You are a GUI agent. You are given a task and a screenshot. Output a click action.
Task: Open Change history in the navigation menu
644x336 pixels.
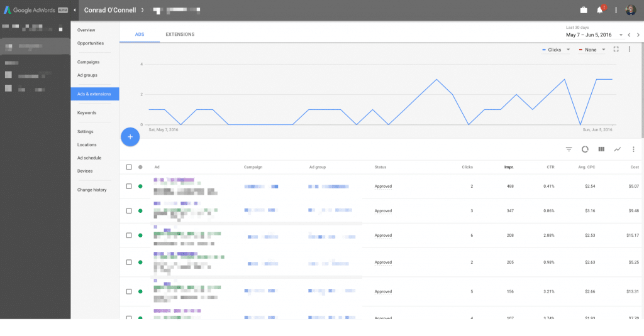pos(92,190)
